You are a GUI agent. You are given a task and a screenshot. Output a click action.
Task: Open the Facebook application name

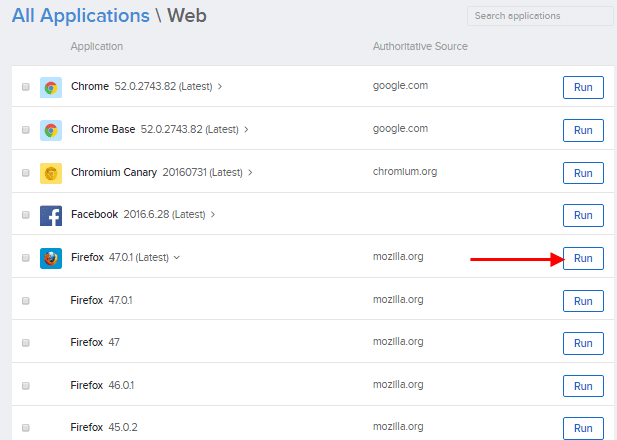coord(94,214)
